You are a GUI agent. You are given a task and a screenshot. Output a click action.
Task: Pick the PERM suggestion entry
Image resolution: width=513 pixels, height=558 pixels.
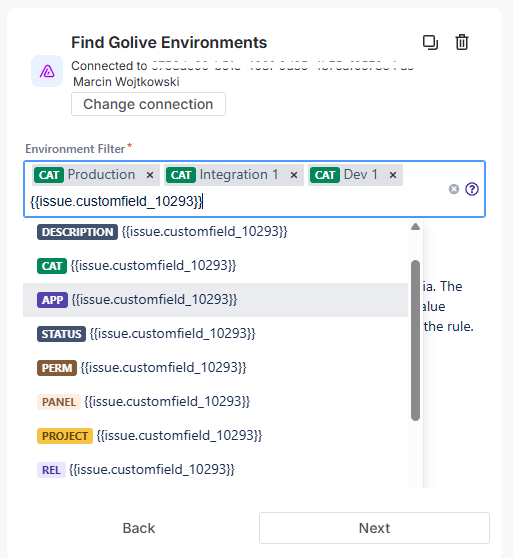click(x=216, y=368)
